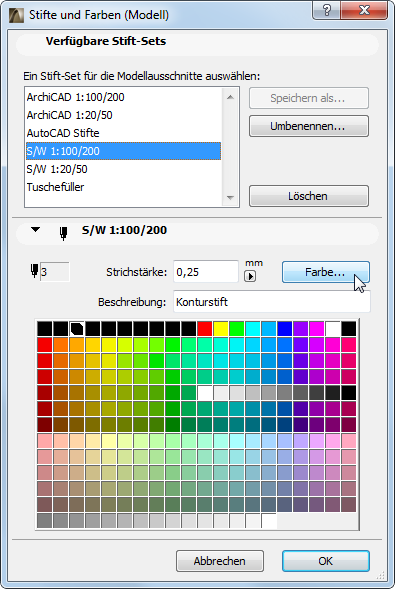Open the help question mark button
Screen dimensions: 395x589
326,11
